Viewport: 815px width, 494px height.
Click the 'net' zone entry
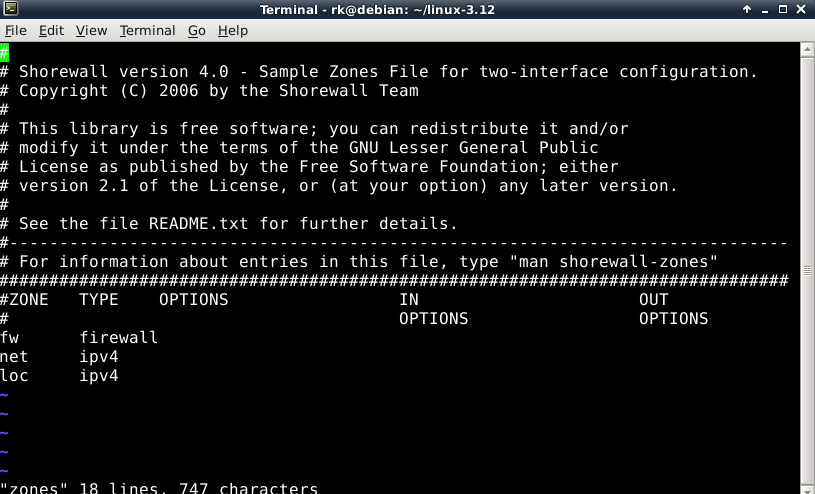pyautogui.click(x=14, y=357)
